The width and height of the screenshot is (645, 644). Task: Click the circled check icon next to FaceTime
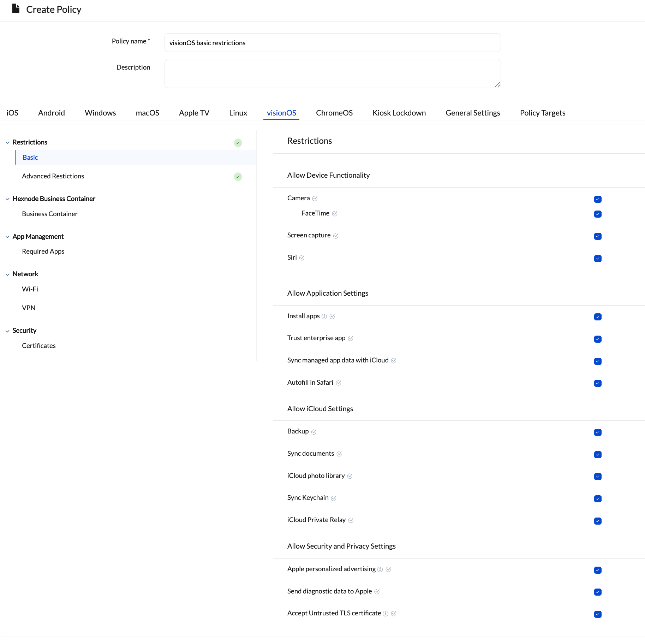(x=335, y=214)
